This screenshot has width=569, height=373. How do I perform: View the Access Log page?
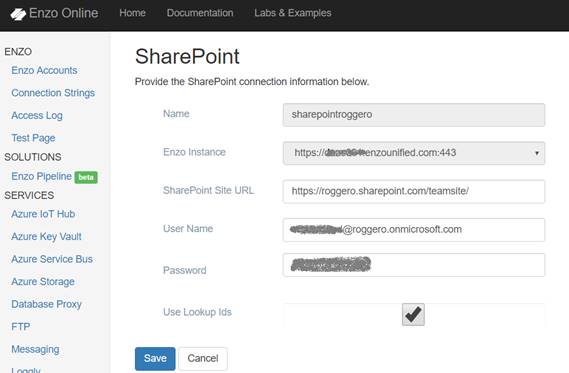[37, 115]
